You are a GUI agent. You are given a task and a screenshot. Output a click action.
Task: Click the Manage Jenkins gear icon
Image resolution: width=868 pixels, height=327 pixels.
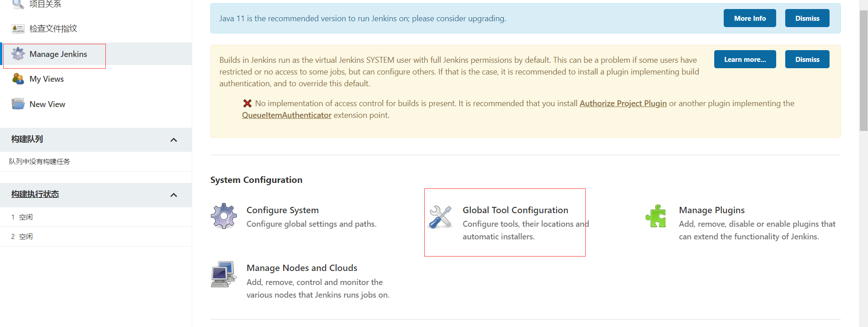tap(18, 54)
